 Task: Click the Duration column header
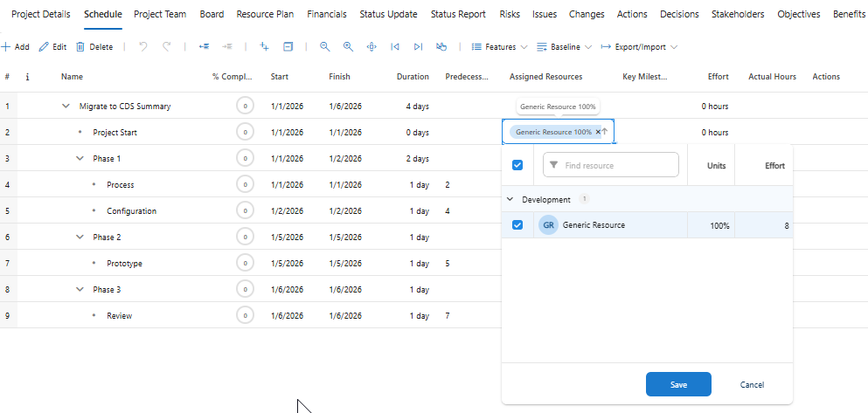pyautogui.click(x=413, y=77)
